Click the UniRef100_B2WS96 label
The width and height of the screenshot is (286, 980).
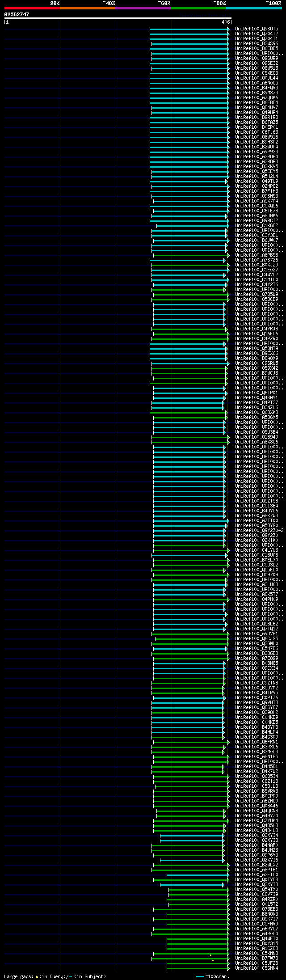click(x=257, y=44)
